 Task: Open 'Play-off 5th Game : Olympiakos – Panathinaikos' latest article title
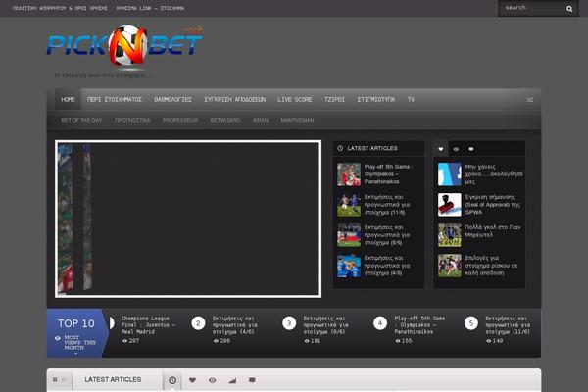pyautogui.click(x=388, y=174)
